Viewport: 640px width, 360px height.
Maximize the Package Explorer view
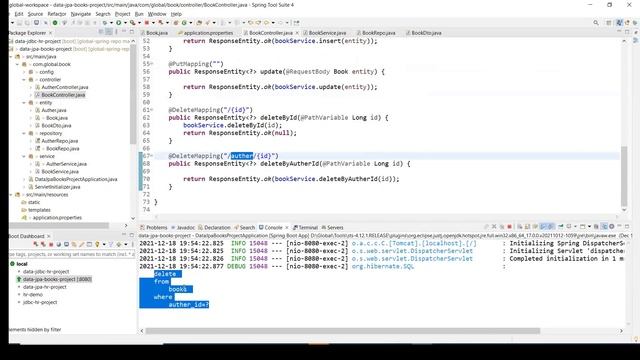131,32
